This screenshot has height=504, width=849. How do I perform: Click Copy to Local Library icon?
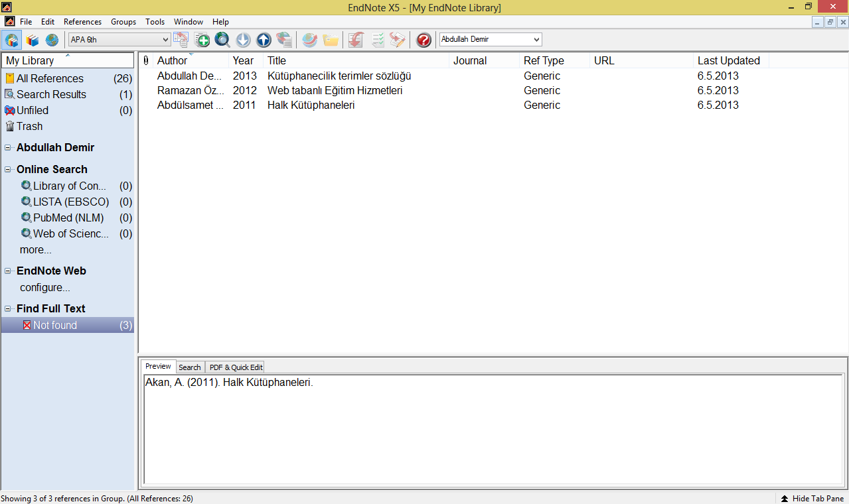point(181,40)
